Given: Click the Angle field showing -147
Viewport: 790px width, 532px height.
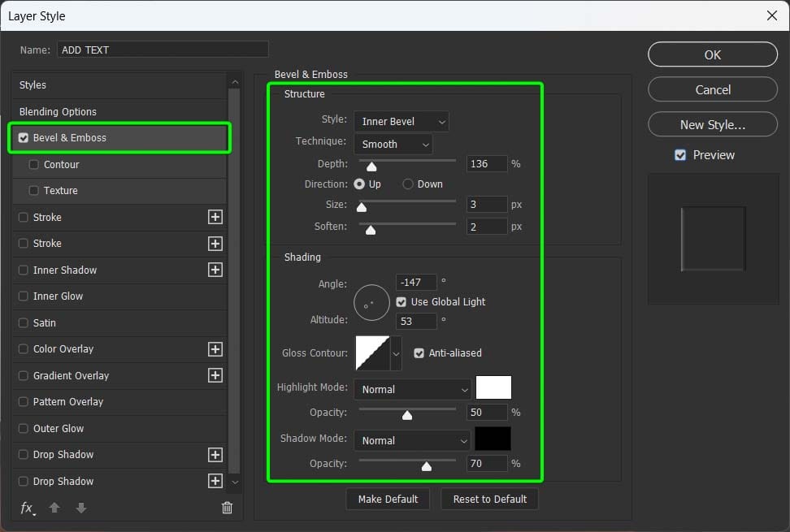Looking at the screenshot, I should point(416,283).
